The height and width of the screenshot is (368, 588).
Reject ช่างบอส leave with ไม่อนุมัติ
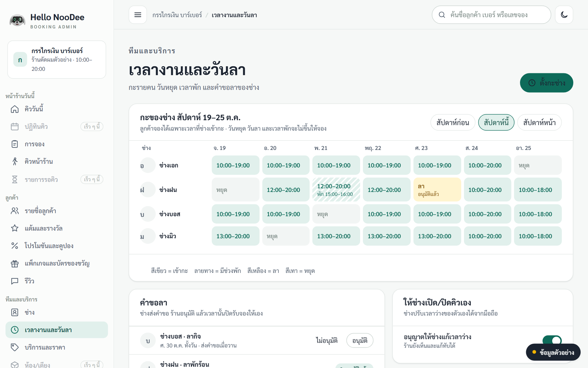(327, 340)
